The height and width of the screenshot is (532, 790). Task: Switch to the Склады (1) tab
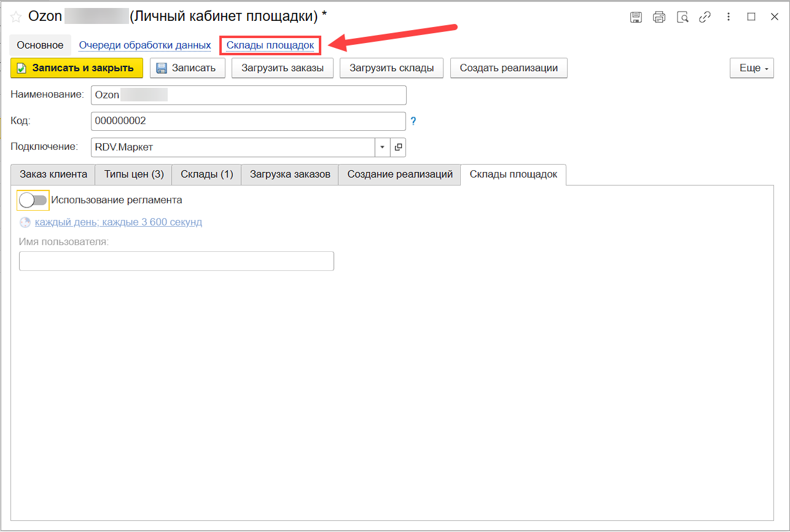click(x=207, y=174)
